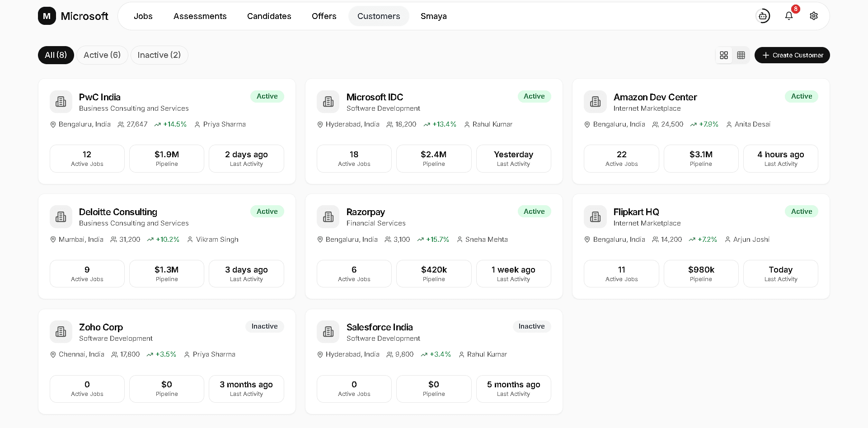This screenshot has width=868, height=428.
Task: Open the Smaya tab
Action: [433, 16]
